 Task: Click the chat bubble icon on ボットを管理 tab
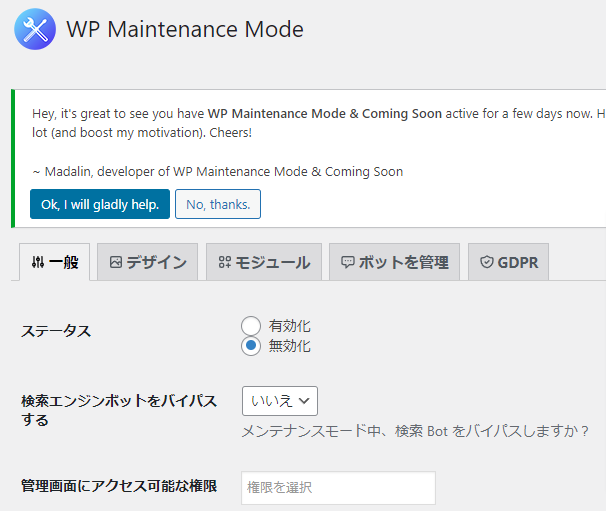(x=348, y=263)
